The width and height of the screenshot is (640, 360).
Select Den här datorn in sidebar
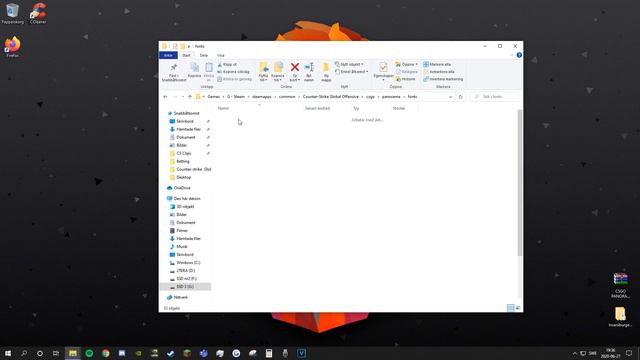pos(187,199)
